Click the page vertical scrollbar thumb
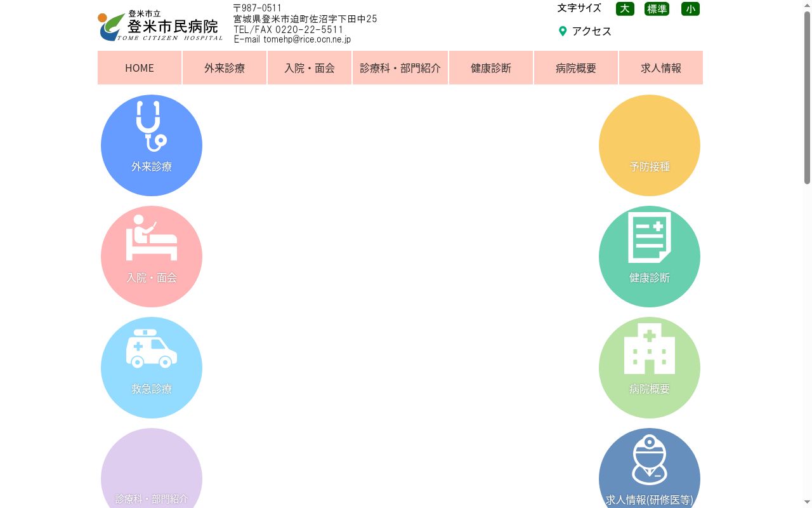Screen dimensions: 812x508 pos(807,98)
